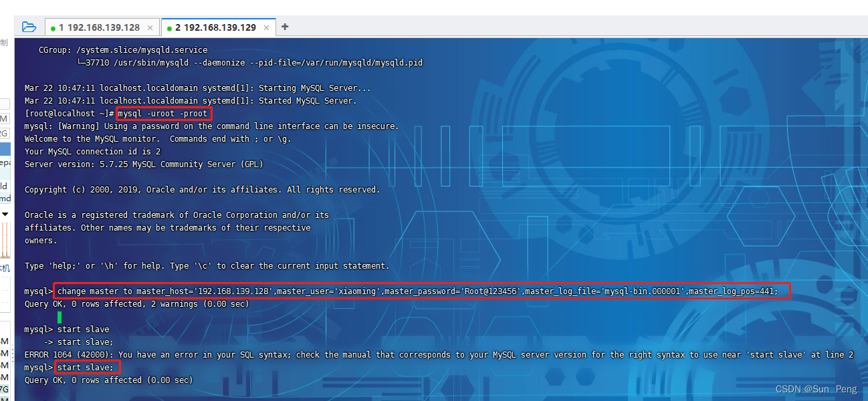Click the word 'owners.' in terminal
868x401 pixels.
(41, 241)
